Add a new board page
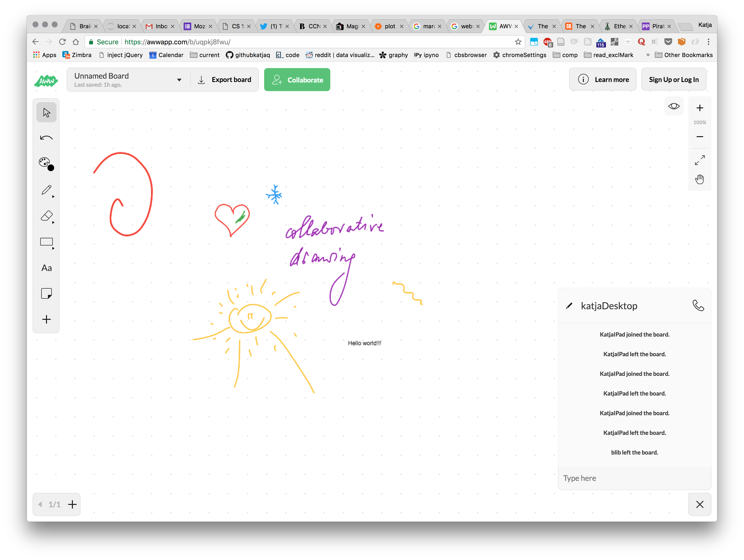Image resolution: width=744 pixels, height=560 pixels. 72,504
